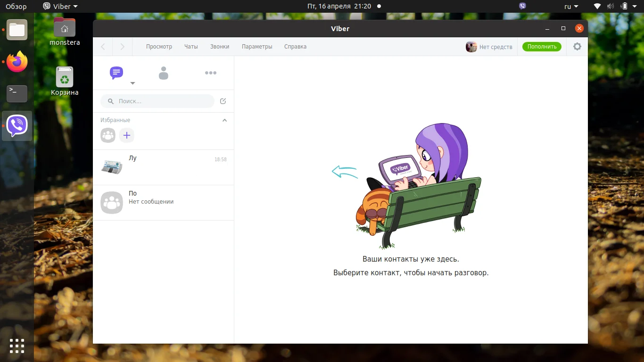Click the compose new message icon
The width and height of the screenshot is (644, 362).
pos(223,101)
